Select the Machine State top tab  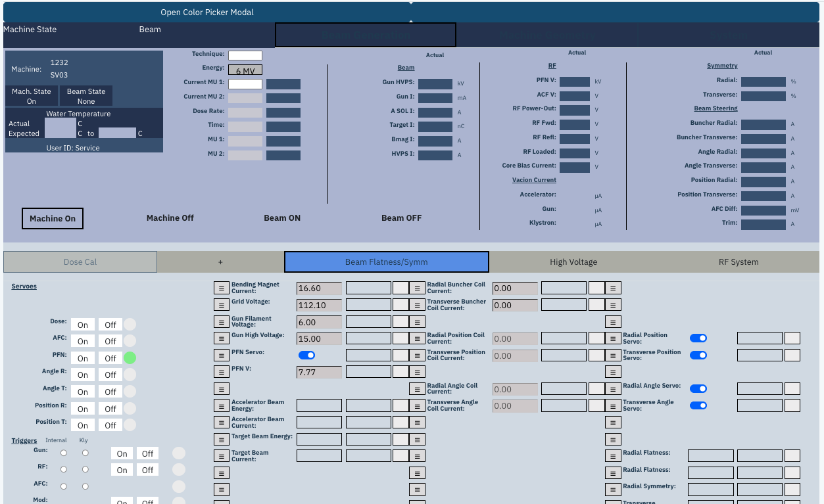pyautogui.click(x=30, y=30)
